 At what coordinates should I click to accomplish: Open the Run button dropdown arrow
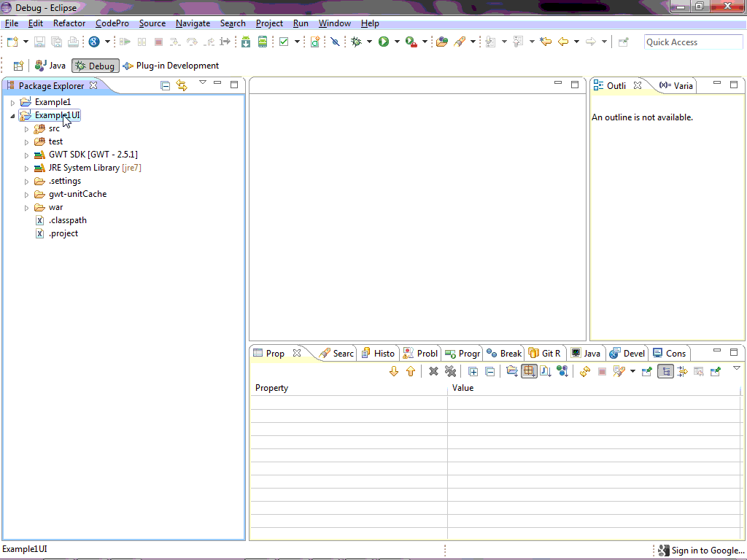(397, 42)
